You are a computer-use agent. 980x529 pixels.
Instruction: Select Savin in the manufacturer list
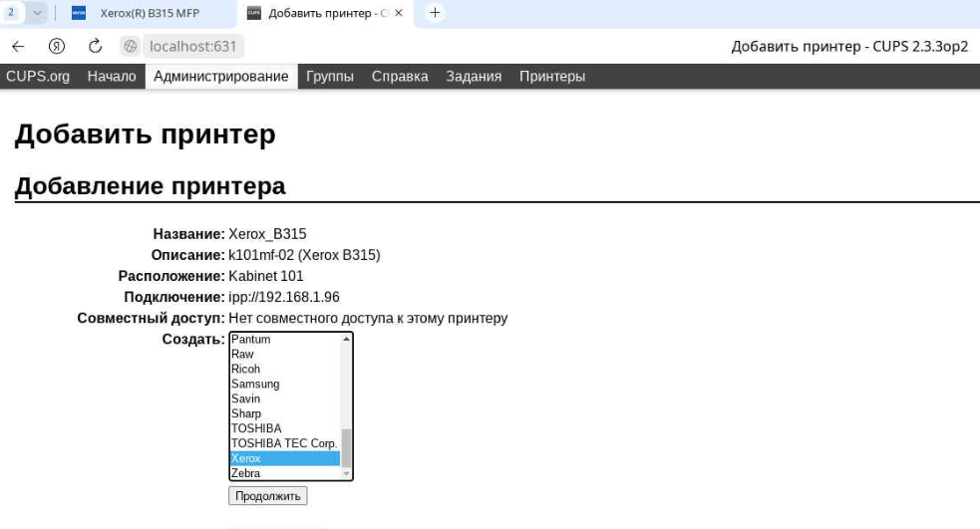(285, 399)
